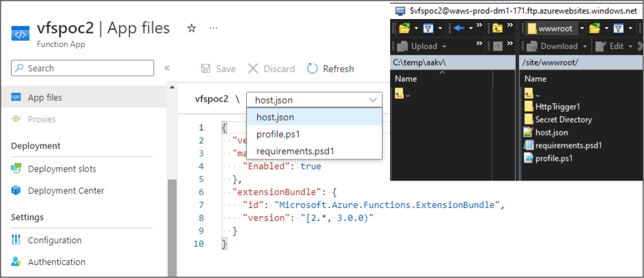Screen dimensions: 644x278
Task: Click the /site/wwwroot/ path bar
Action: tap(581, 63)
